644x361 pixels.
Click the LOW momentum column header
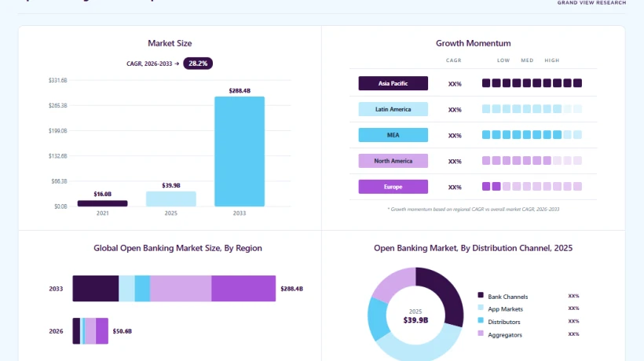(x=503, y=60)
